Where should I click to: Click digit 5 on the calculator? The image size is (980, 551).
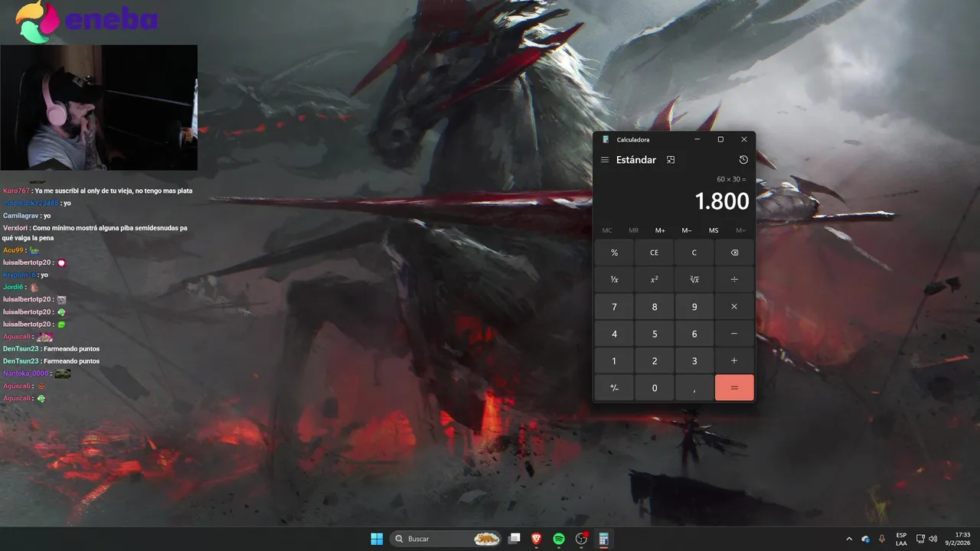click(654, 334)
